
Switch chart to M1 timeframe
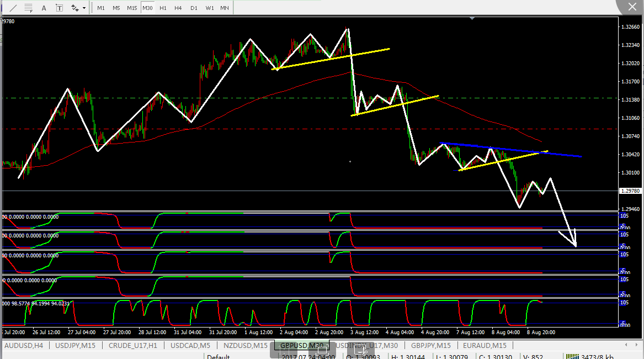[x=101, y=8]
